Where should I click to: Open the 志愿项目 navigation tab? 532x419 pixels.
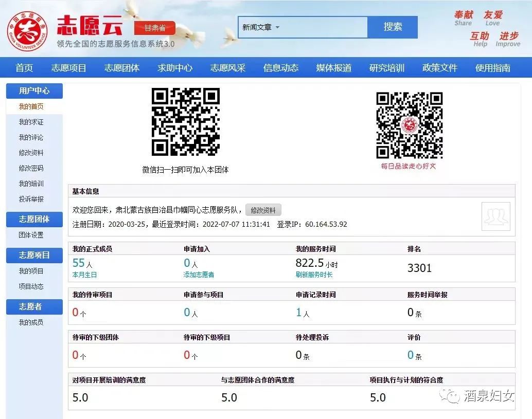point(69,68)
